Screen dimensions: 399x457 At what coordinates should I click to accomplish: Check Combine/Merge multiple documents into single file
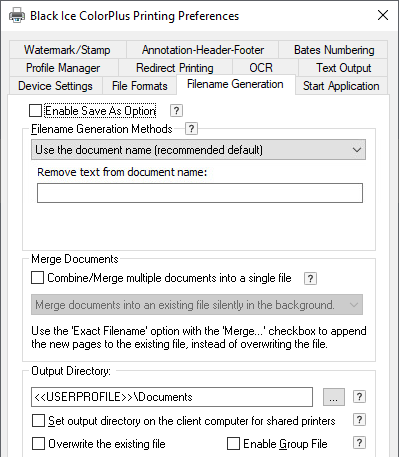(x=37, y=277)
